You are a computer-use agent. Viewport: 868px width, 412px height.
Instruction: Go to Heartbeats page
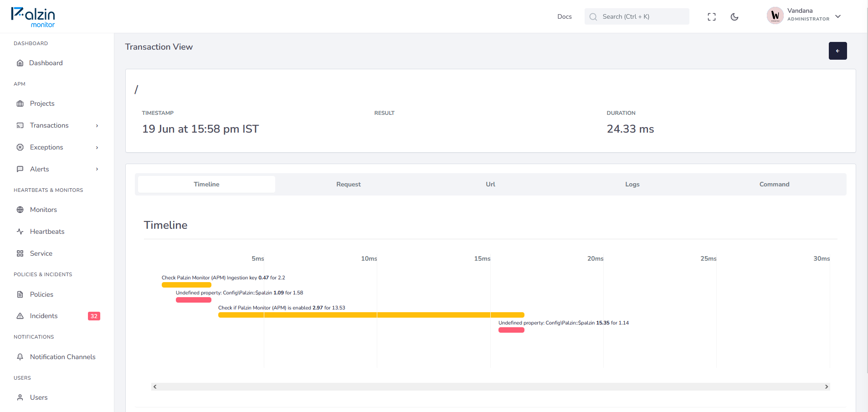[x=47, y=232]
